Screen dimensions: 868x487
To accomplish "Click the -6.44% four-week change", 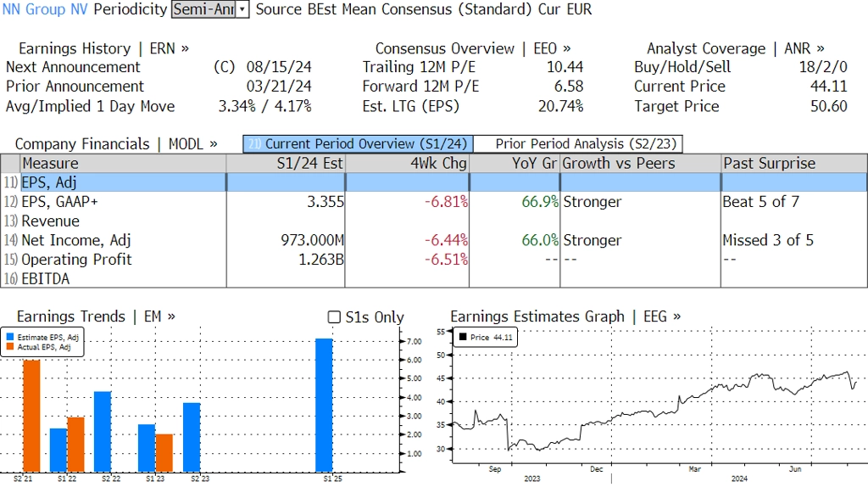I will (x=446, y=240).
